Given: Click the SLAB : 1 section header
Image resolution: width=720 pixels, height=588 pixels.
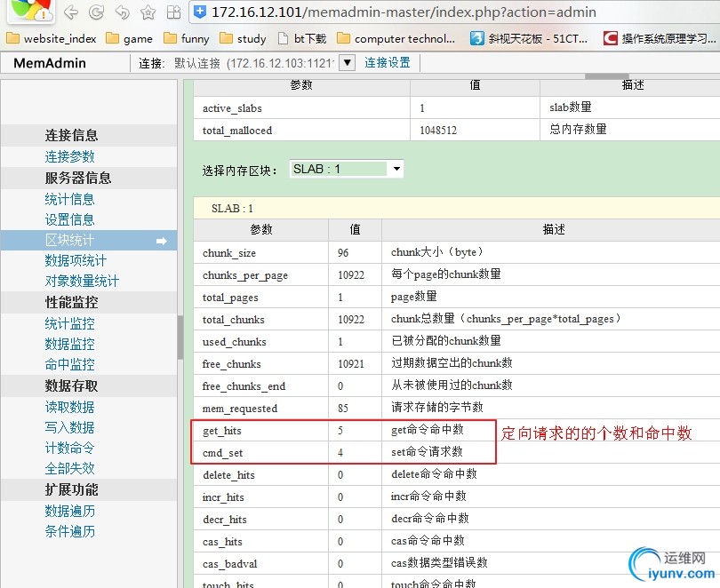Looking at the screenshot, I should pos(456,208).
